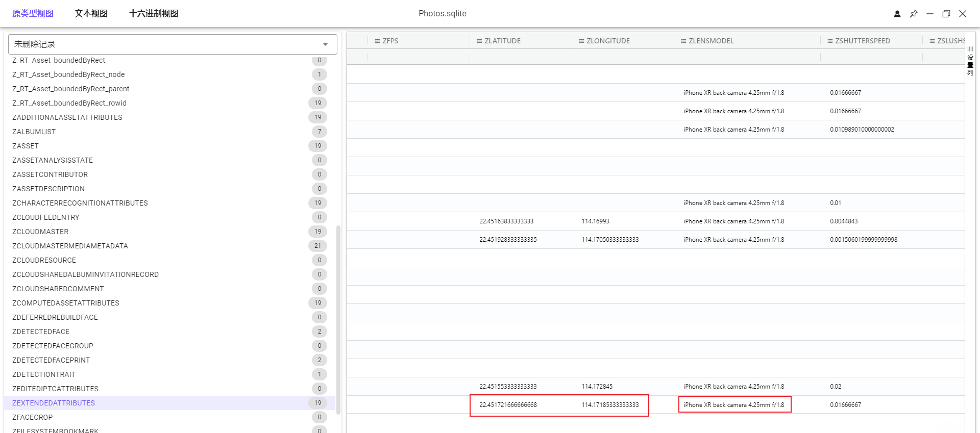Screen dimensions: 980x433
Task: Click the table list scrollbar
Action: pos(338,319)
